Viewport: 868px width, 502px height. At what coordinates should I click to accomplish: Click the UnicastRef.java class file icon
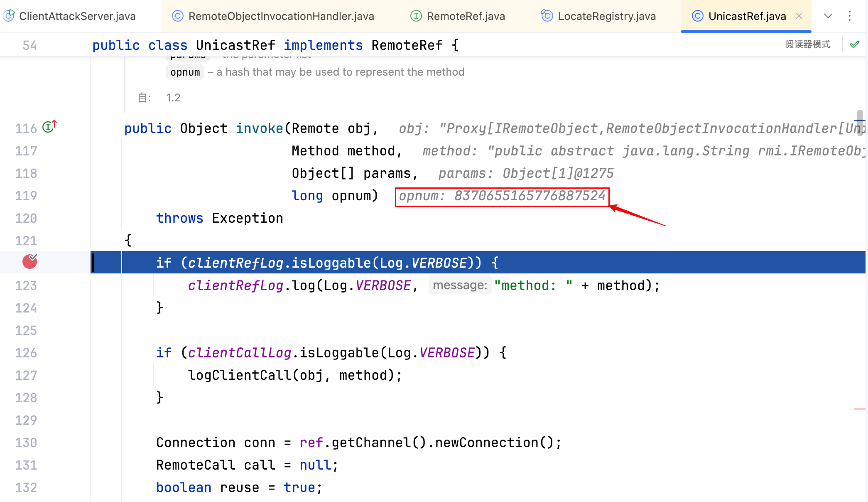coord(697,16)
